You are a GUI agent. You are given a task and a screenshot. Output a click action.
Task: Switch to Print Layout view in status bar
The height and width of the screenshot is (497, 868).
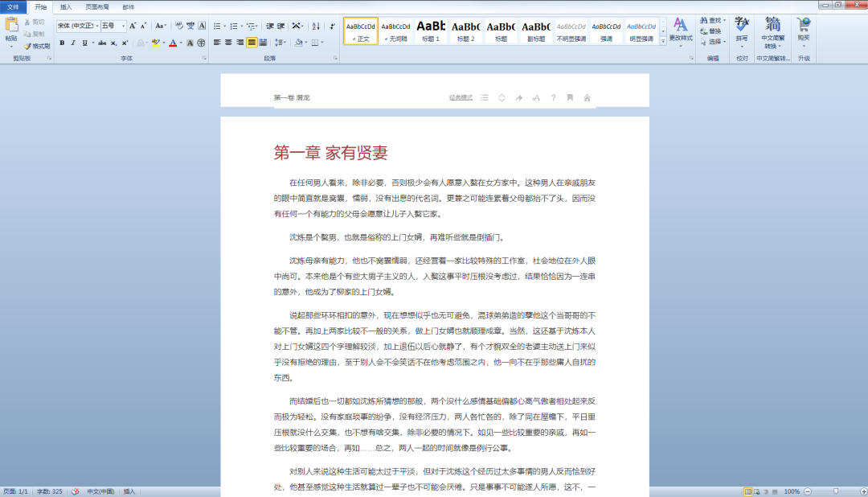coord(748,491)
